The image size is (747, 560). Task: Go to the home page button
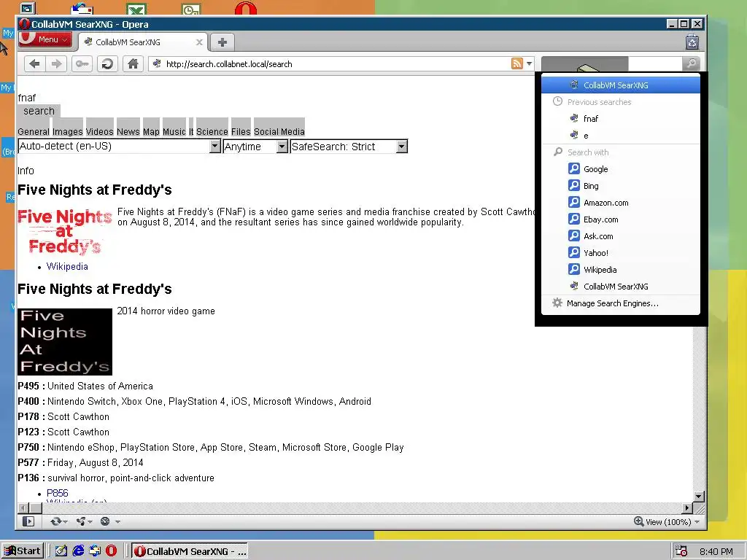pyautogui.click(x=133, y=64)
